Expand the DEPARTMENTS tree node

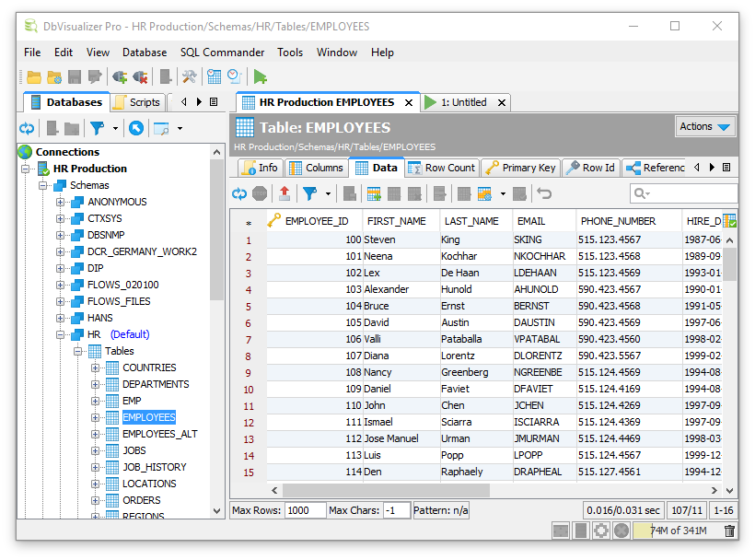[x=96, y=384]
